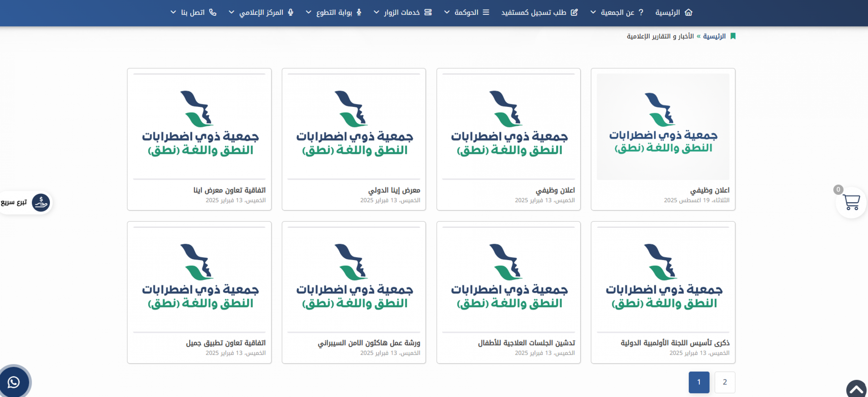Screen dimensions: 868x397
Task: Open معرض إينا الدولي news title
Action: pos(394,190)
